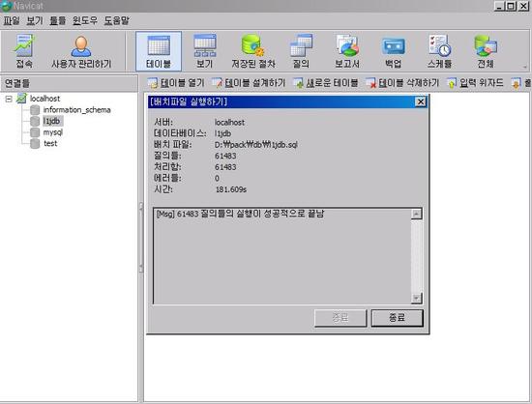Open 저장된 절차 stored procedures
This screenshot has width=532, height=404.
point(253,51)
